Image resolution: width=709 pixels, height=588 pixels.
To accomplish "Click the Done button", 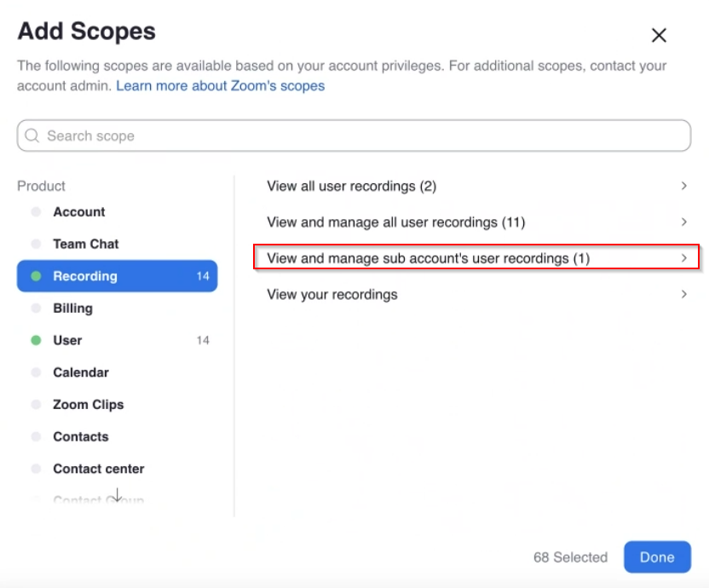I will [x=657, y=556].
